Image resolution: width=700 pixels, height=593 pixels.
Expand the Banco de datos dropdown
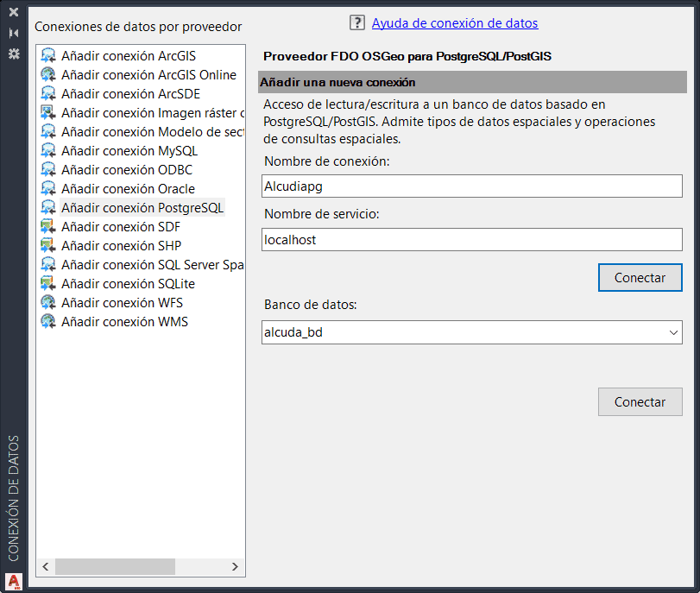(x=673, y=332)
